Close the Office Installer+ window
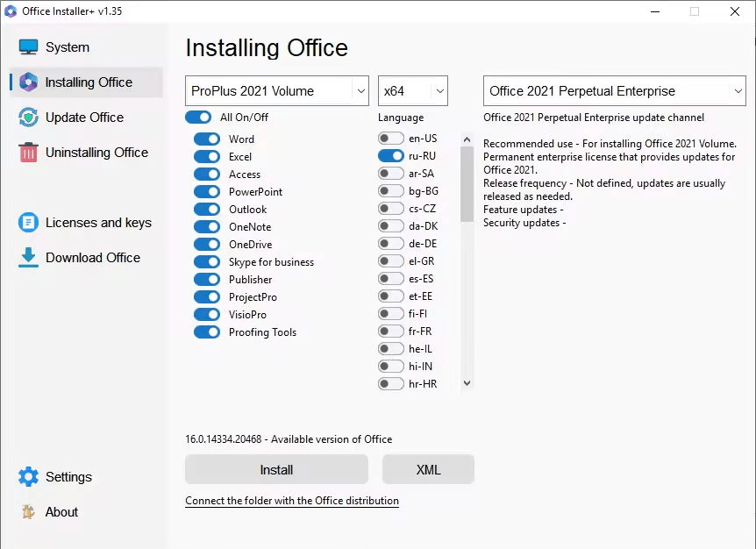The height and width of the screenshot is (549, 756). [x=734, y=11]
